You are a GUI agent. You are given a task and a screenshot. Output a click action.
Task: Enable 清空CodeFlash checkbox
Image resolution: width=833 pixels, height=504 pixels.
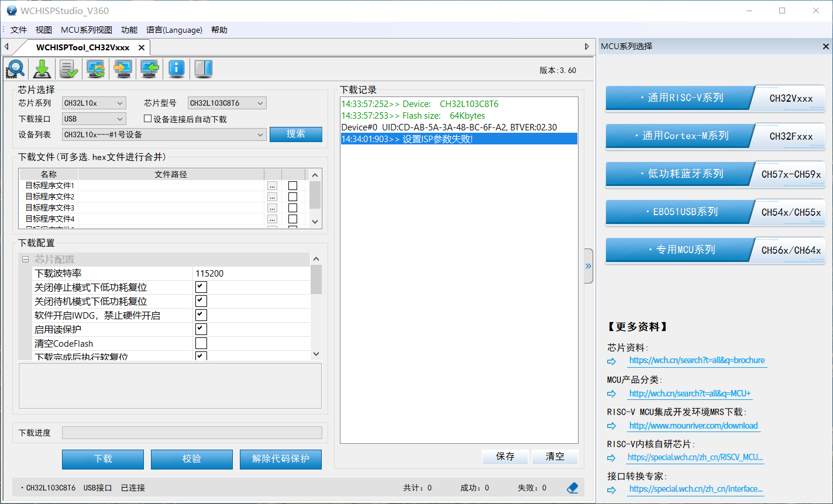(x=201, y=343)
